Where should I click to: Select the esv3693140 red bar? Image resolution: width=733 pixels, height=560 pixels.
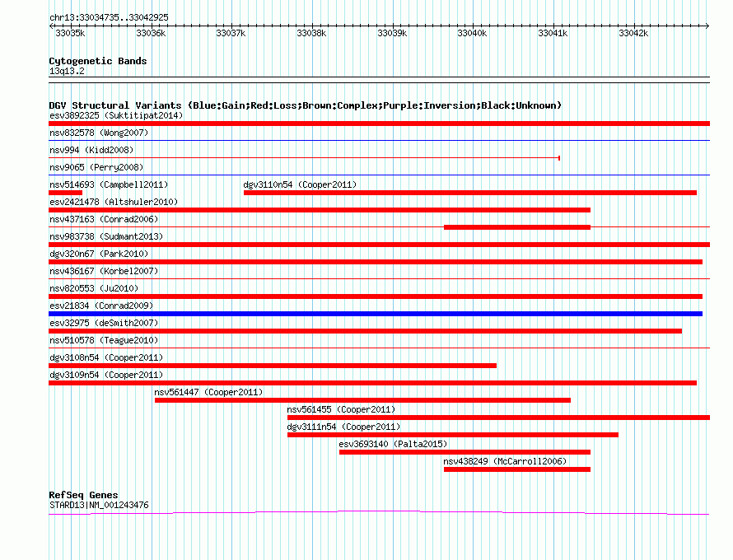coord(465,452)
